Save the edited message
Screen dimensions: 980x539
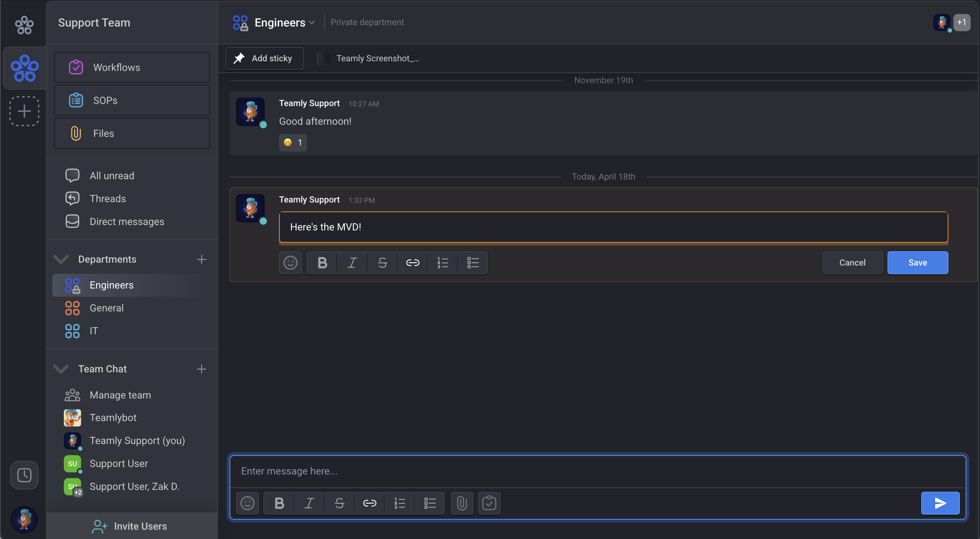click(917, 263)
